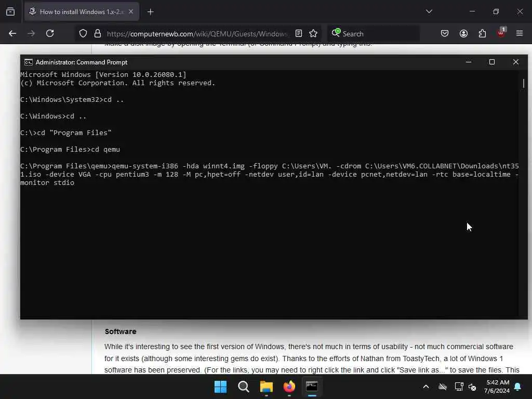Go forward one page in Firefox
Image resolution: width=532 pixels, height=399 pixels.
[31, 34]
